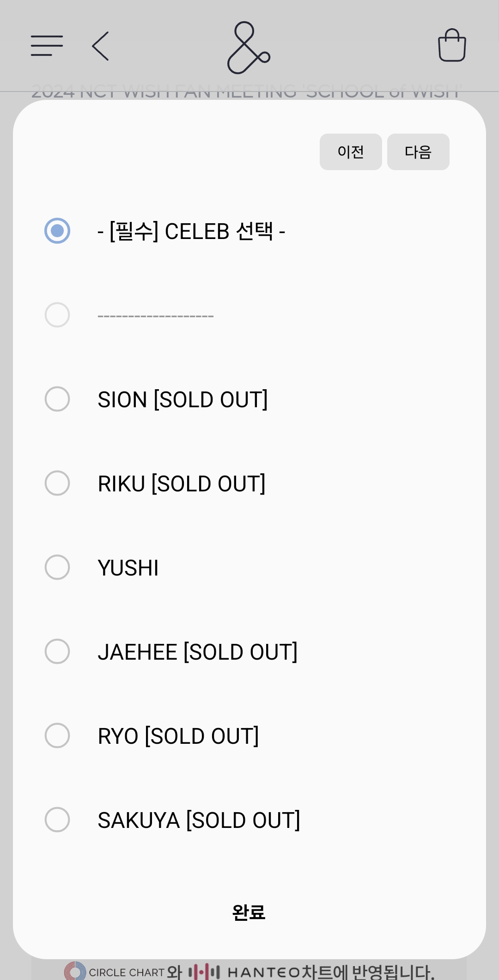Tap the YUSHI option label
This screenshot has height=980, width=499.
128,568
